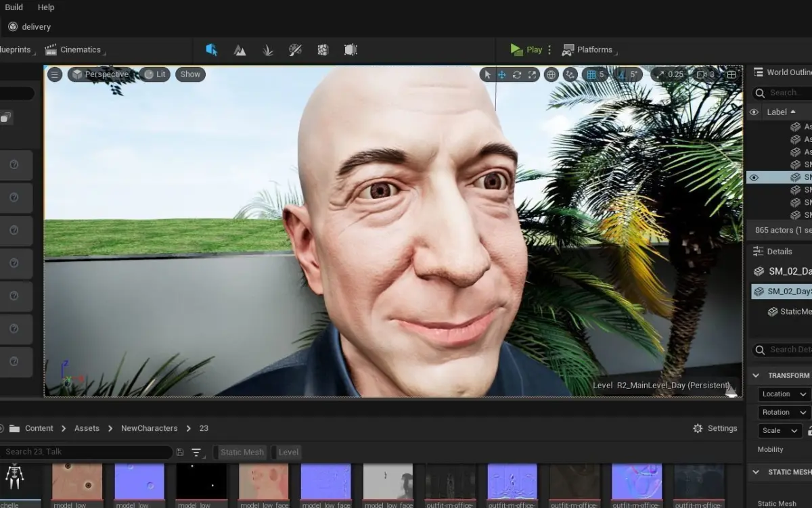Open the Platforms dropdown

point(589,49)
